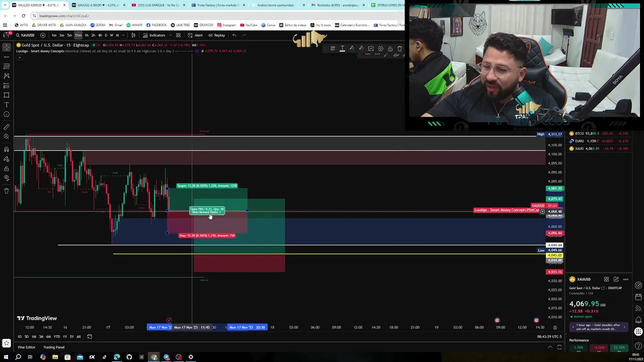The width and height of the screenshot is (644, 362).
Task: Select the YTD date range
Action: [56, 337]
